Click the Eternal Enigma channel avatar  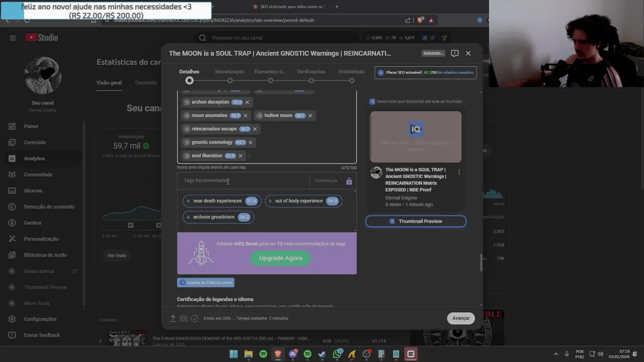[43, 75]
